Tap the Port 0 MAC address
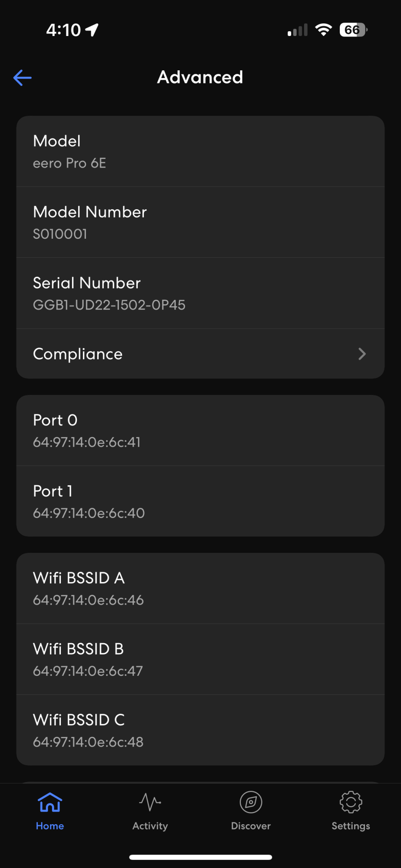 click(x=87, y=442)
